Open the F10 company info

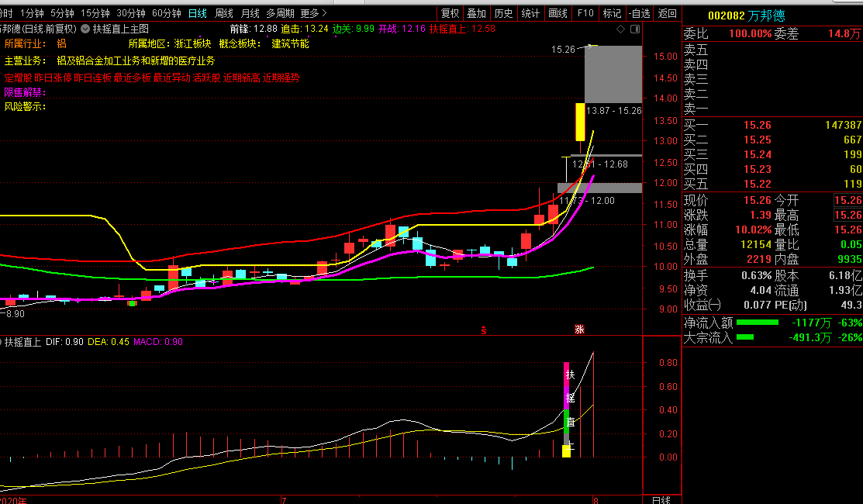tap(585, 13)
